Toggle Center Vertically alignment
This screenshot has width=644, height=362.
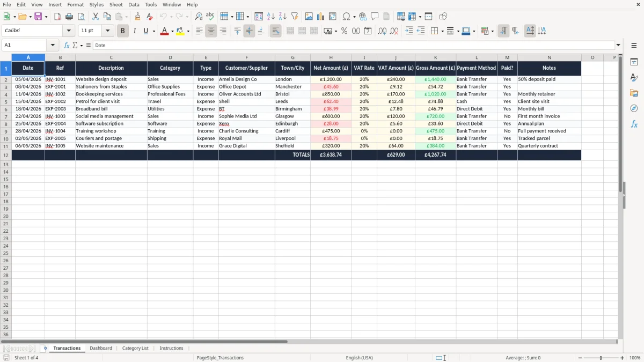249,31
